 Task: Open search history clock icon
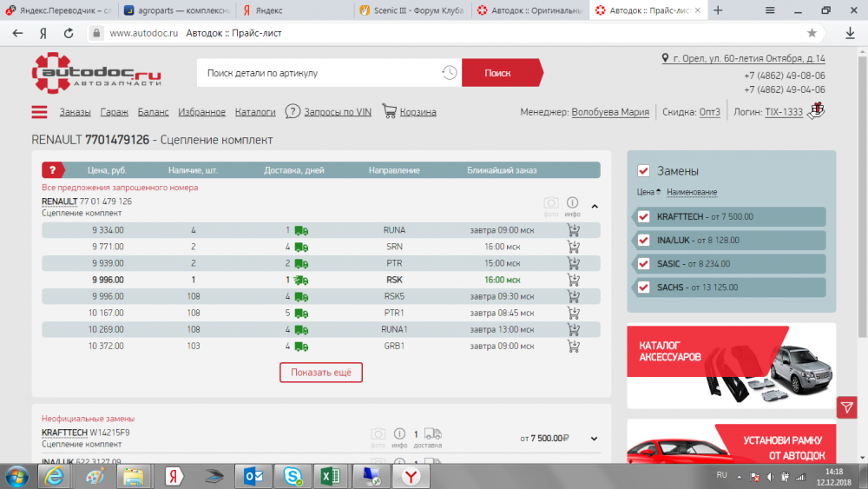click(449, 73)
